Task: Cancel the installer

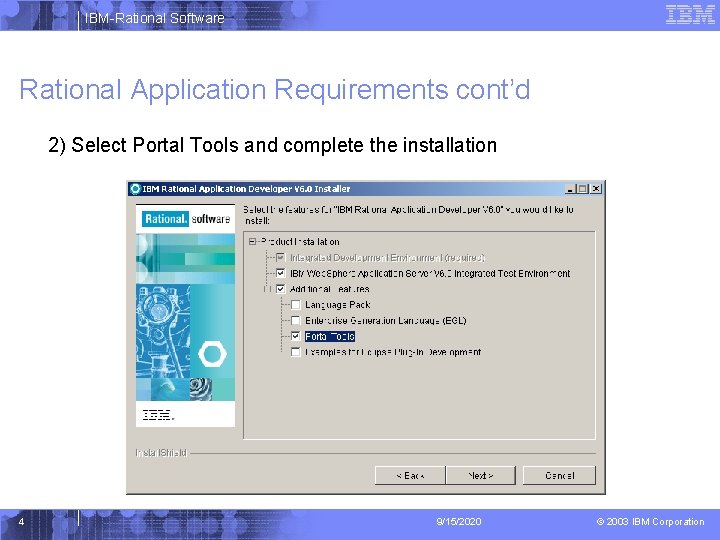Action: [x=559, y=475]
